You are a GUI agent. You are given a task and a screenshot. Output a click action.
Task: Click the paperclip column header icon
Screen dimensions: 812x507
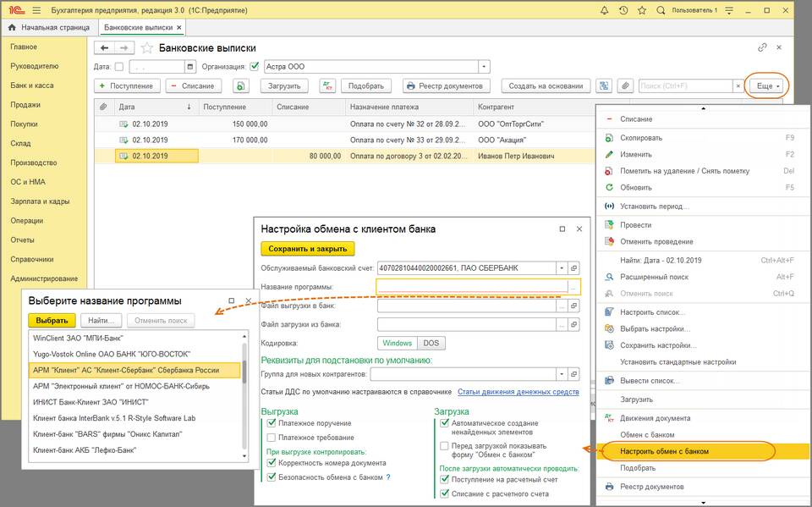click(x=103, y=107)
